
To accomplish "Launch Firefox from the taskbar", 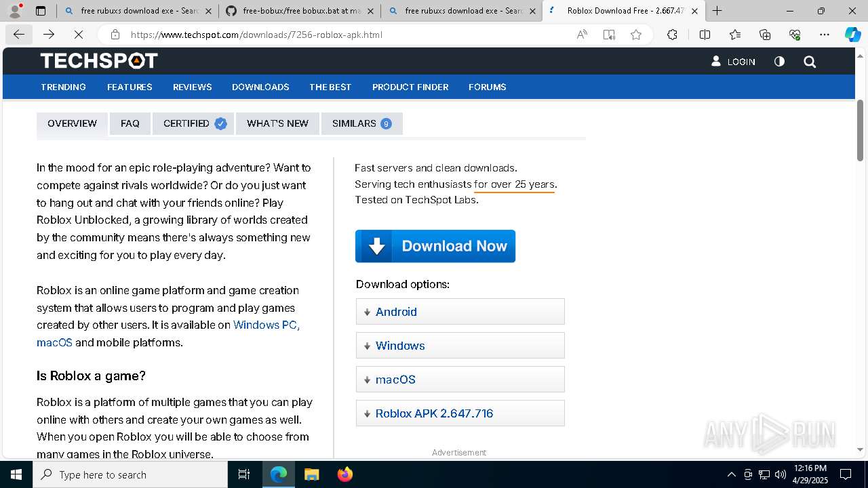I will tap(344, 474).
